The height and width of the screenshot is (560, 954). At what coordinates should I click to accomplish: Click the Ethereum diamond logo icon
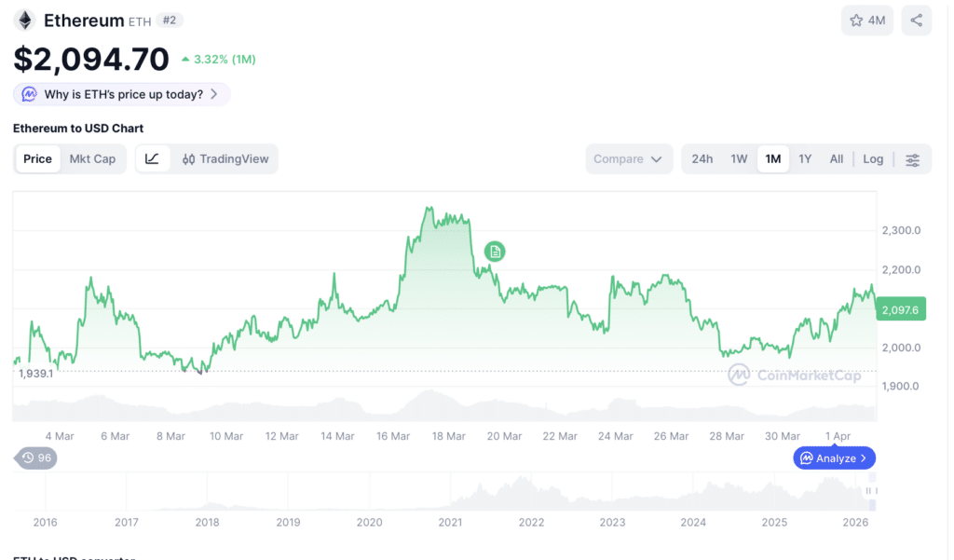(25, 20)
